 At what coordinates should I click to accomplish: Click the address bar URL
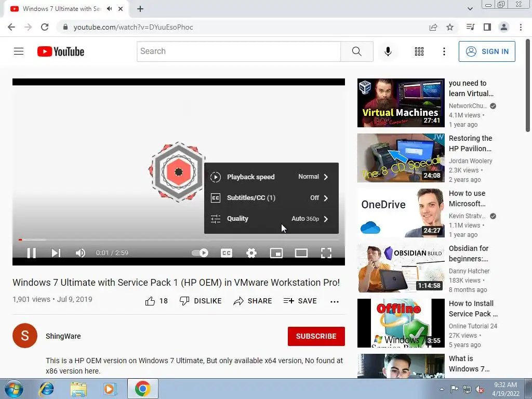pos(133,27)
